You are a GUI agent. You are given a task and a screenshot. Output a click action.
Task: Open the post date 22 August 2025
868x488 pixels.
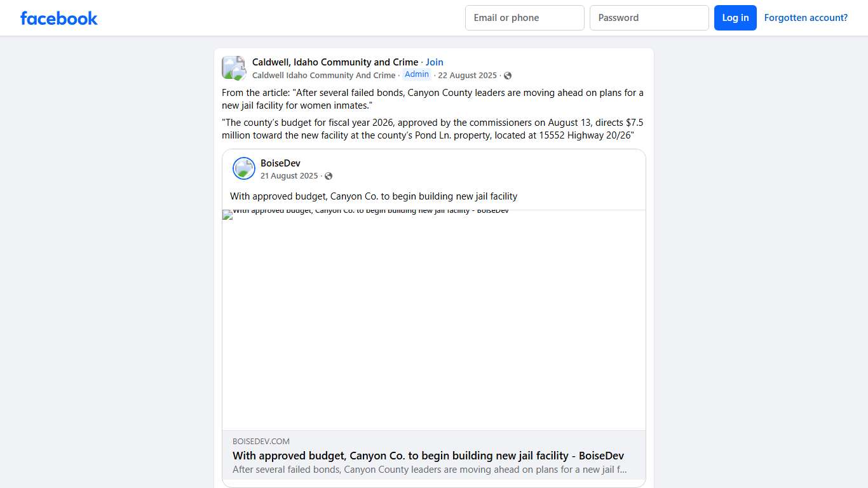coord(468,75)
